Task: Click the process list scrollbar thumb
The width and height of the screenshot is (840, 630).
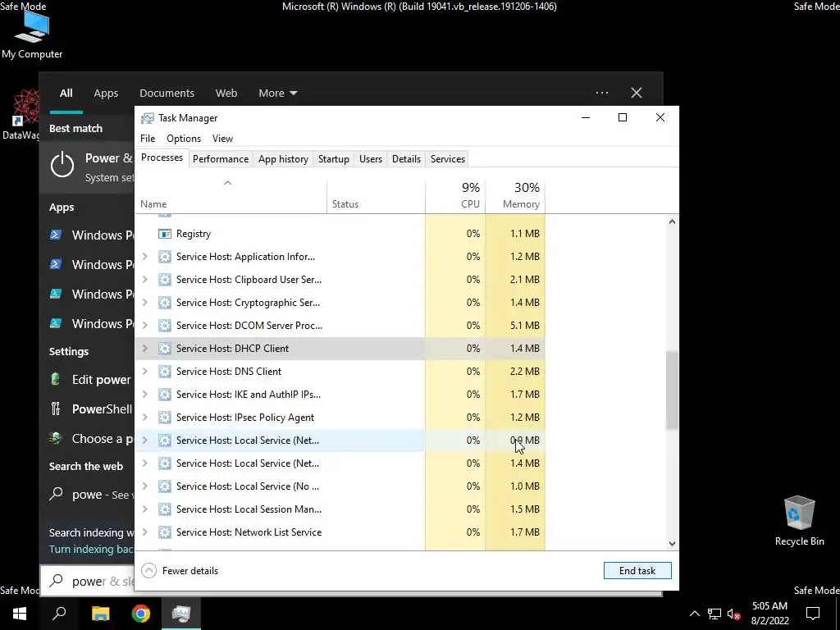Action: 672,390
